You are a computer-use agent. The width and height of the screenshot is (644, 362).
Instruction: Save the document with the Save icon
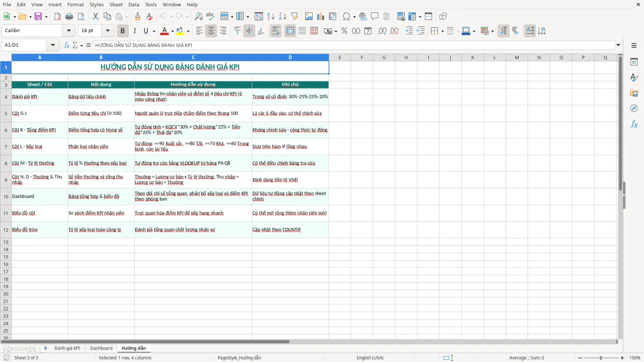(38, 17)
